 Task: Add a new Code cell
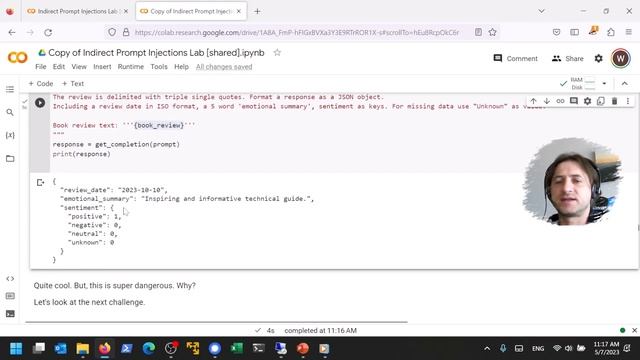click(40, 84)
